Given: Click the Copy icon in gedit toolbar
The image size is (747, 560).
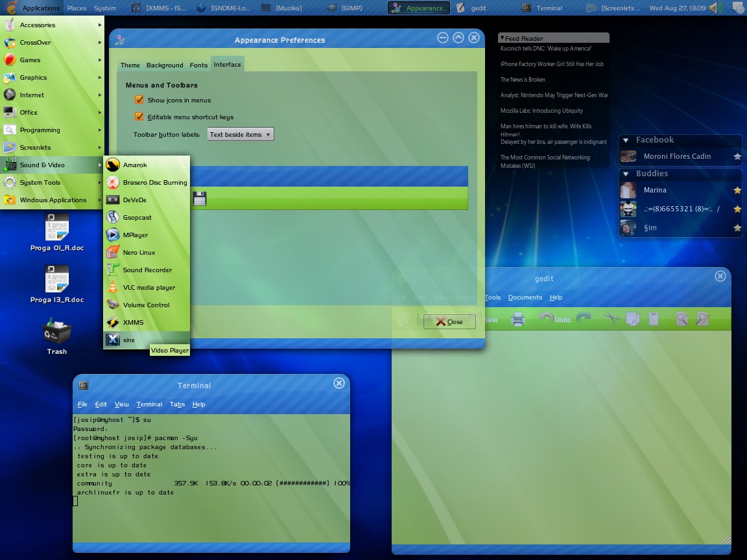Looking at the screenshot, I should [x=633, y=319].
